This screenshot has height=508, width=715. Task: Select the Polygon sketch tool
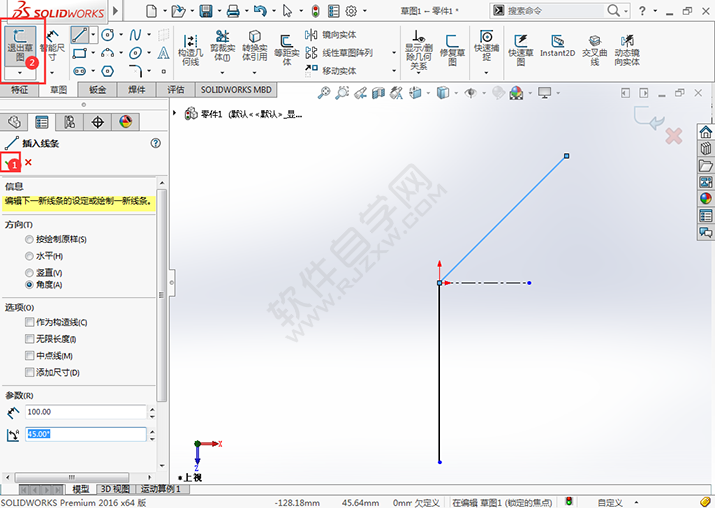click(108, 71)
